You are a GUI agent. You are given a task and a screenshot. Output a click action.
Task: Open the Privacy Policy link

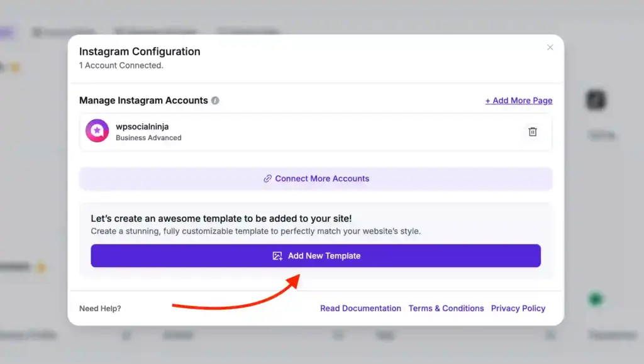pos(518,308)
